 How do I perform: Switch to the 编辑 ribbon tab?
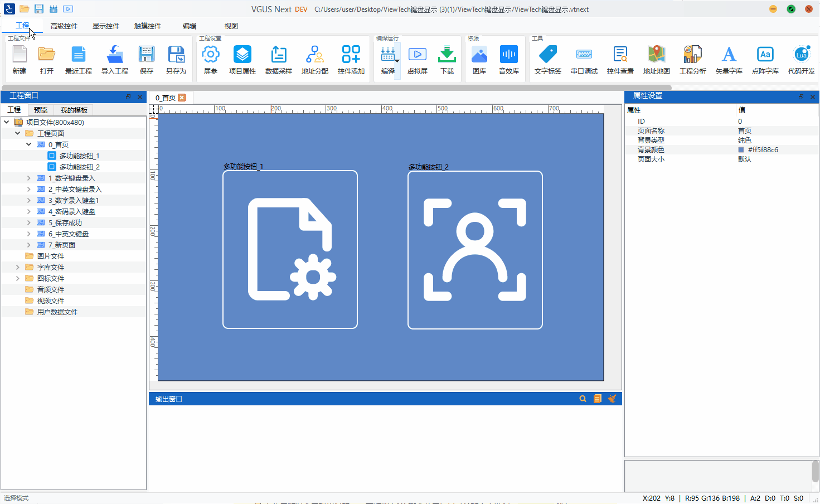pos(190,26)
